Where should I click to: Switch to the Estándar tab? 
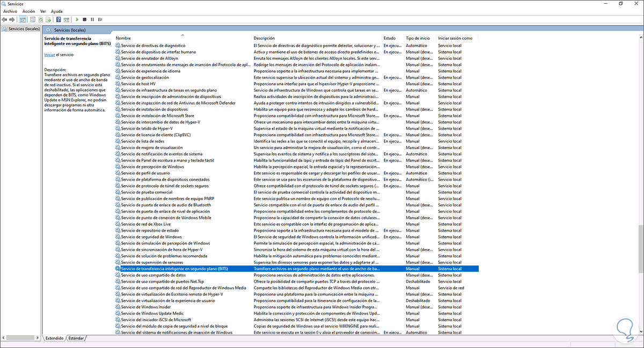[77, 338]
